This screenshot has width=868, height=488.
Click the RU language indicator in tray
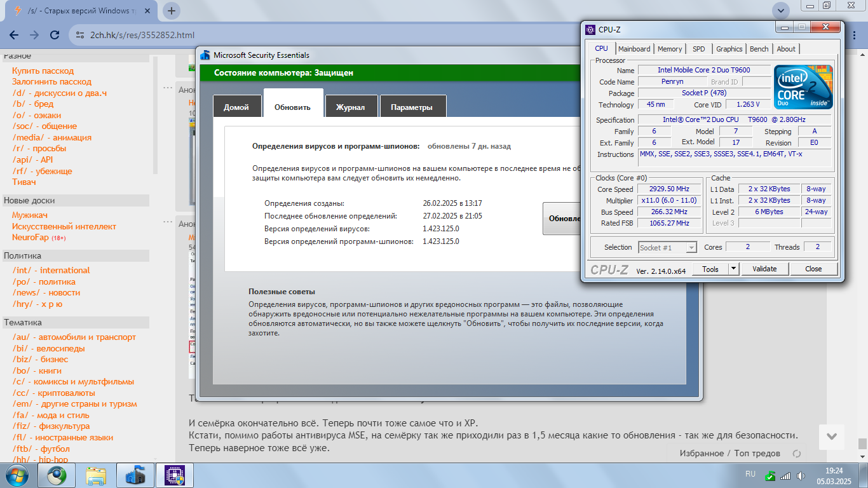pyautogui.click(x=750, y=474)
